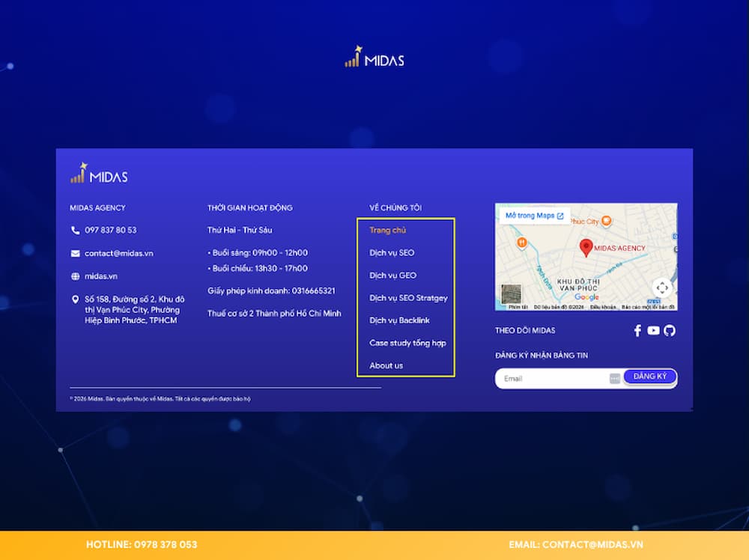
Task: Click the ĐĂNG KÝ subscribe button
Action: click(x=649, y=377)
